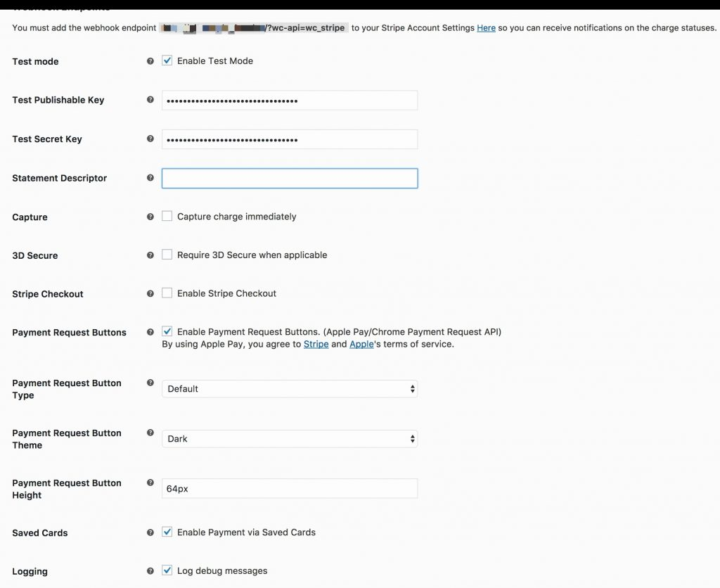Open the Apple terms of service link
Image resolution: width=720 pixels, height=588 pixels.
point(361,344)
